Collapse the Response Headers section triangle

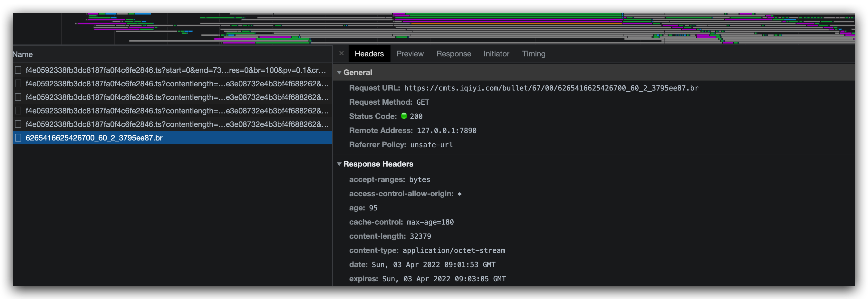(x=339, y=164)
